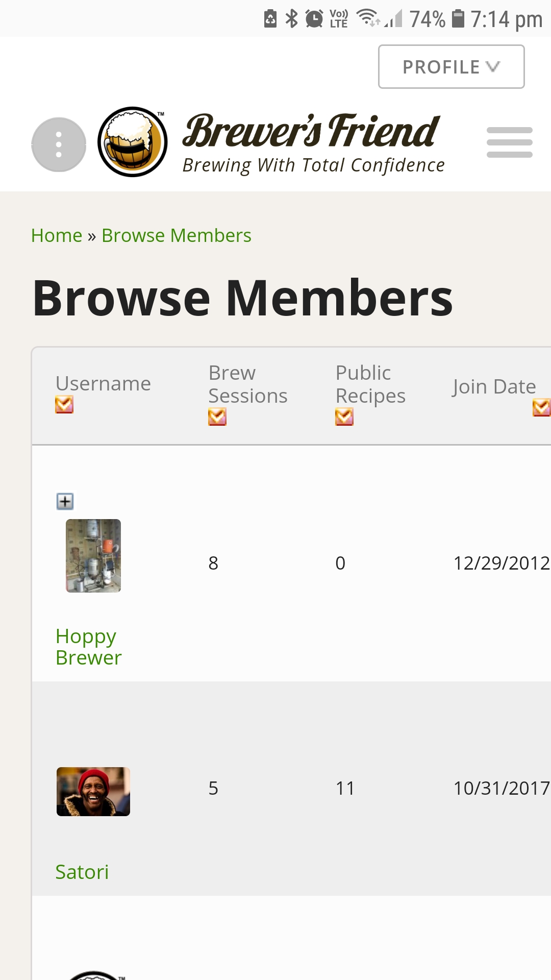
Task: Sort by Brew Sessions sort icon
Action: point(217,416)
